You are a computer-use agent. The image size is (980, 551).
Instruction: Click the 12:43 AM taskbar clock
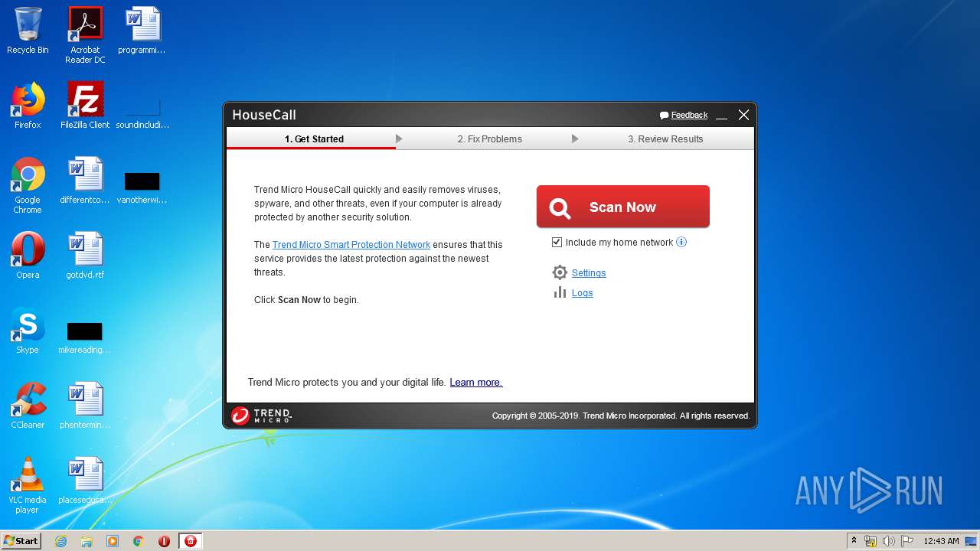coord(941,541)
